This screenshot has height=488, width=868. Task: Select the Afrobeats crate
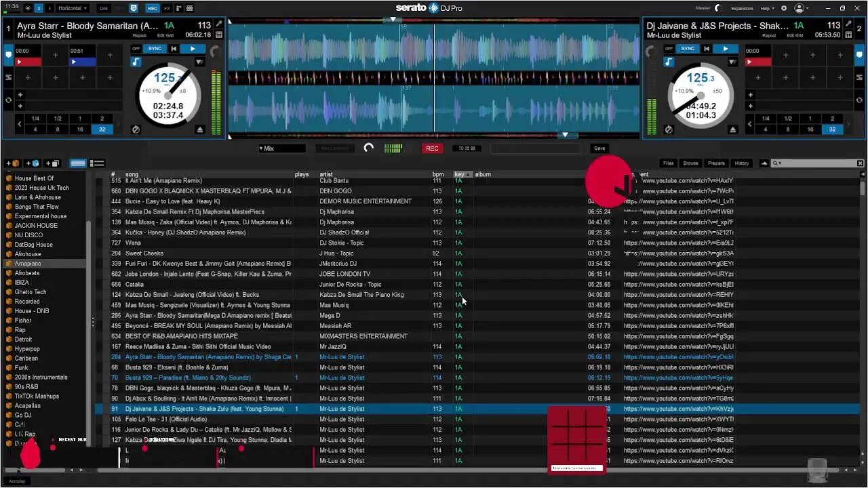(27, 273)
